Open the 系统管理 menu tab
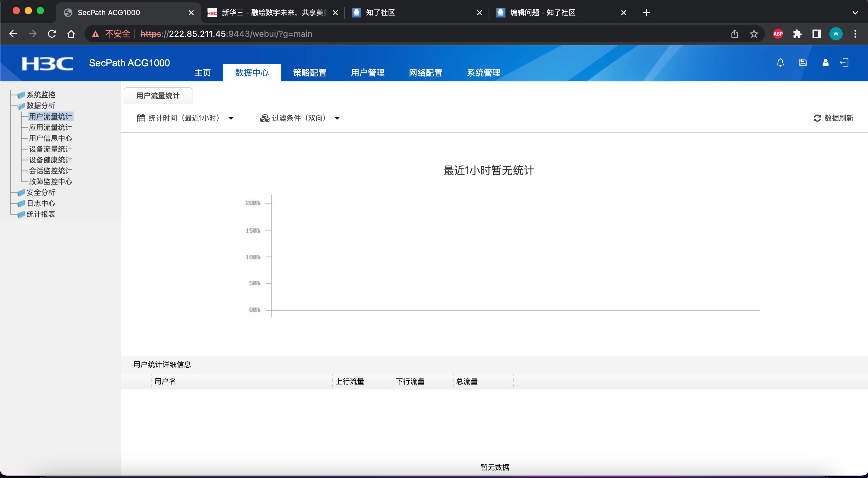 click(x=483, y=73)
